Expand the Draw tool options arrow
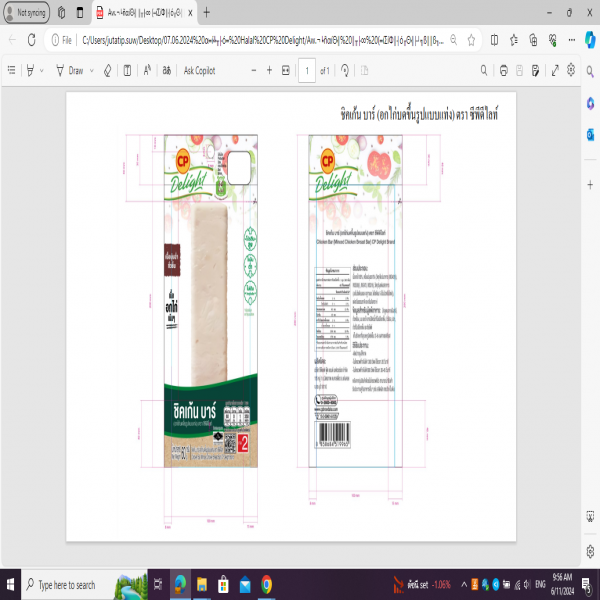 pos(91,71)
